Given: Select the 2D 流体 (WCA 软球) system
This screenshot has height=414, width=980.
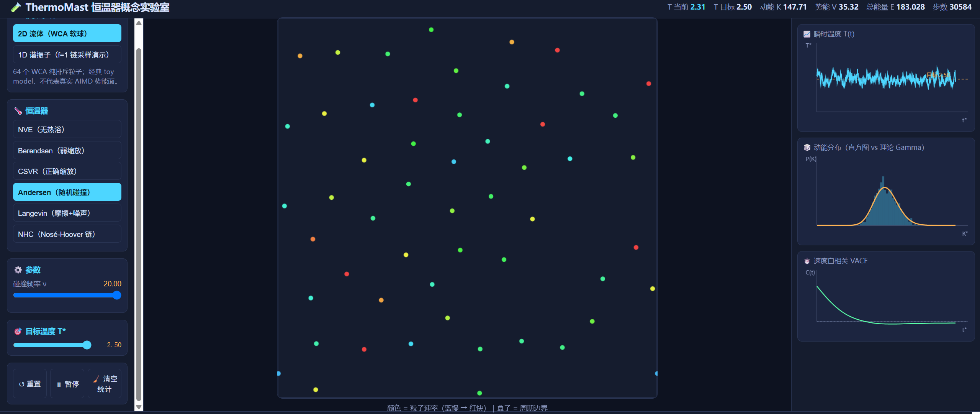Looking at the screenshot, I should (x=67, y=33).
